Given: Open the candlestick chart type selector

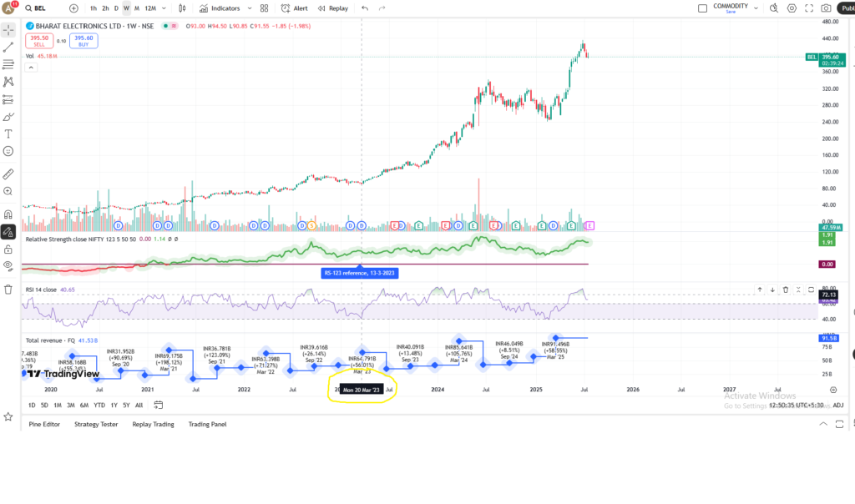Looking at the screenshot, I should pyautogui.click(x=182, y=8).
